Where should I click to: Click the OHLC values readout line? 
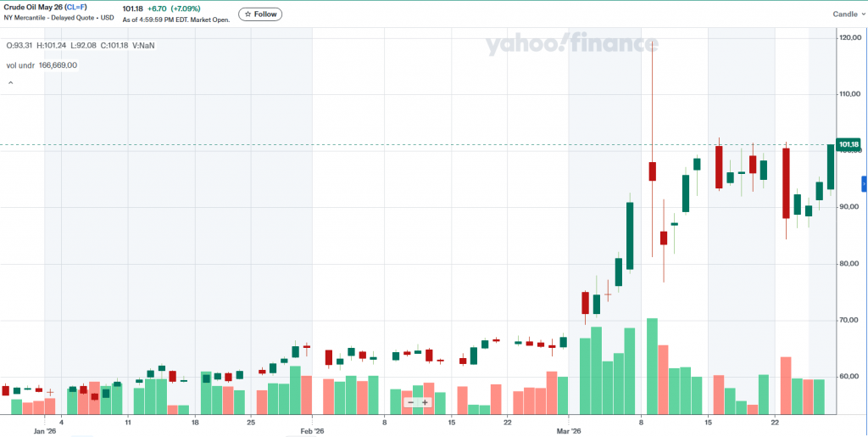[x=81, y=46]
